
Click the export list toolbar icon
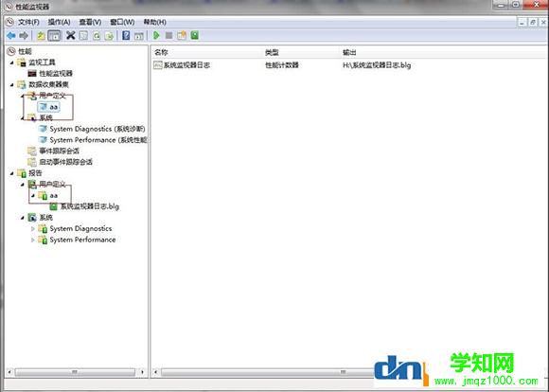click(x=109, y=35)
